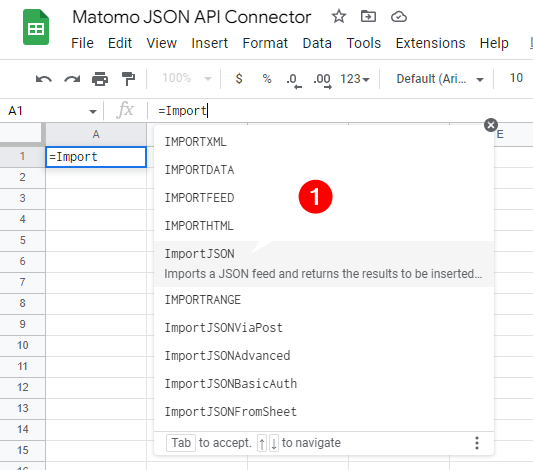Open the Extensions menu
Image resolution: width=533 pixels, height=470 pixels.
tap(430, 43)
